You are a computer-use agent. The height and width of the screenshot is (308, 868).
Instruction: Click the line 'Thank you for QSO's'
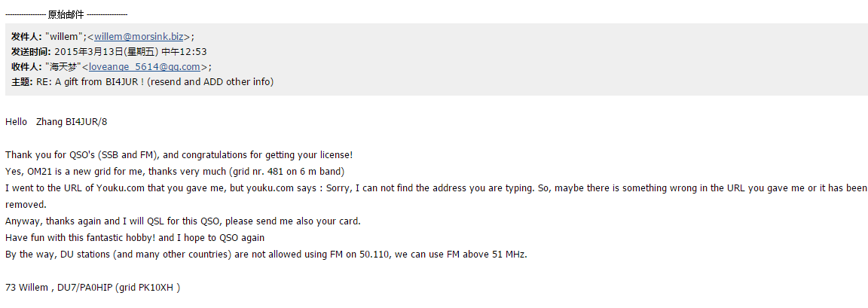coord(179,155)
